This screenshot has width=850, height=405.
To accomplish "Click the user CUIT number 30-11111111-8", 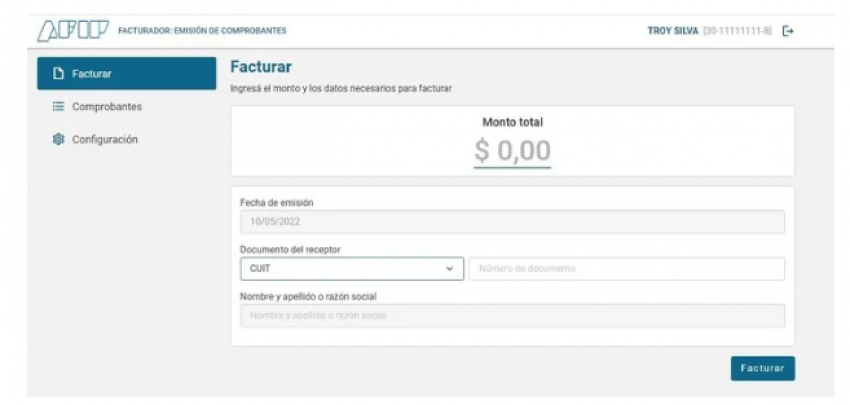I will click(x=737, y=31).
